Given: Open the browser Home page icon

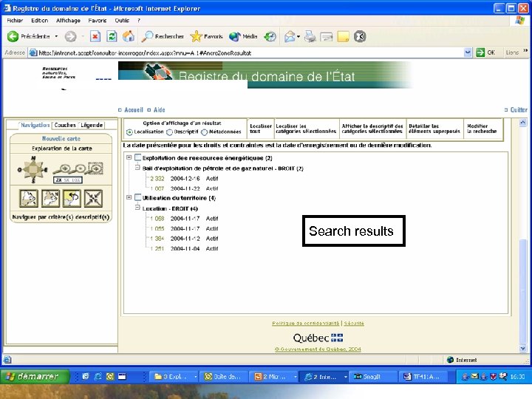Looking at the screenshot, I should tap(129, 36).
